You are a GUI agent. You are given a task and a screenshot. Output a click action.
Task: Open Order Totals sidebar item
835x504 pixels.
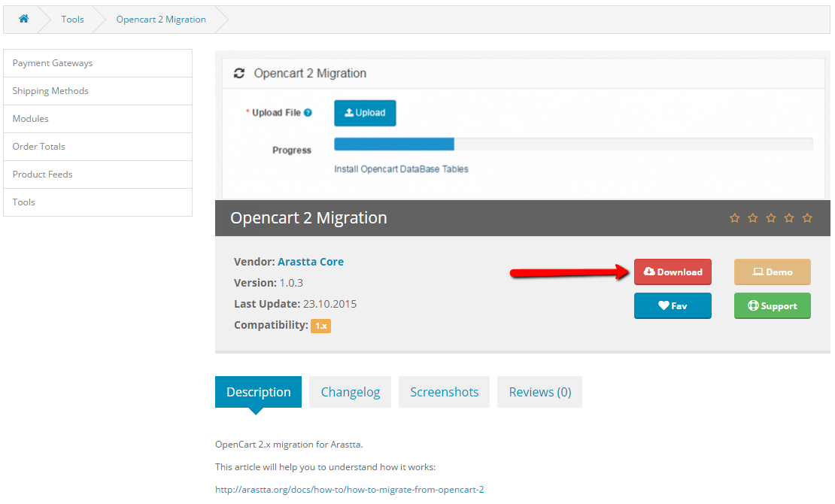click(98, 147)
